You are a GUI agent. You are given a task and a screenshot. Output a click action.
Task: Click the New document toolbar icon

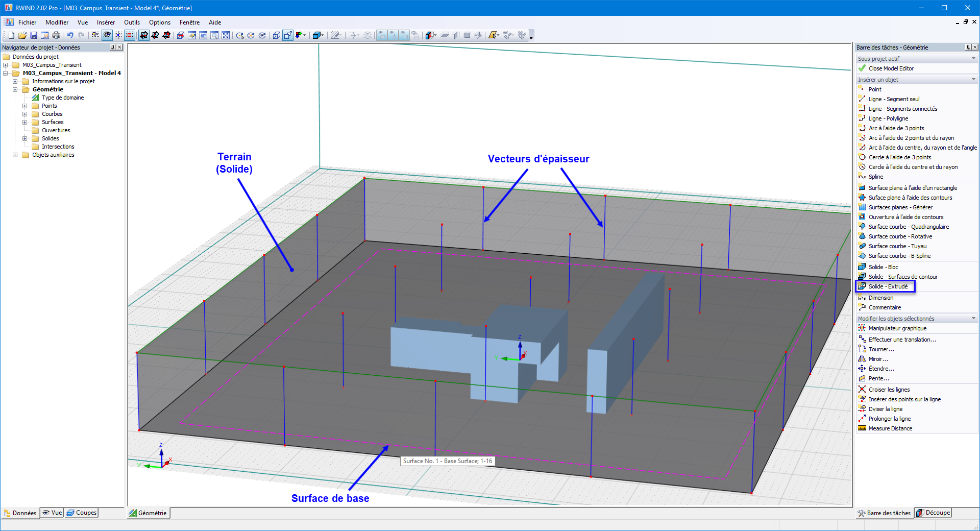tap(11, 35)
